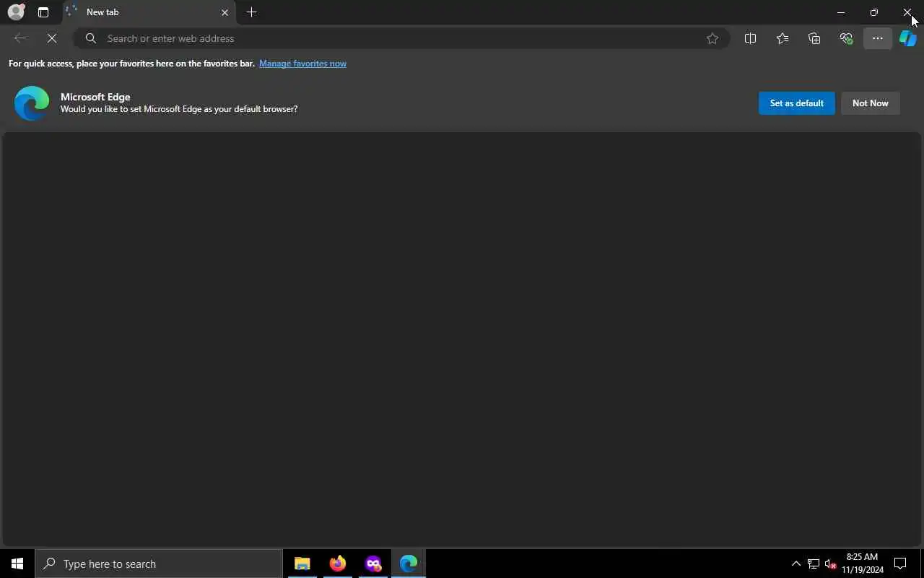924x578 pixels.
Task: Open volume control tray icon
Action: click(830, 564)
